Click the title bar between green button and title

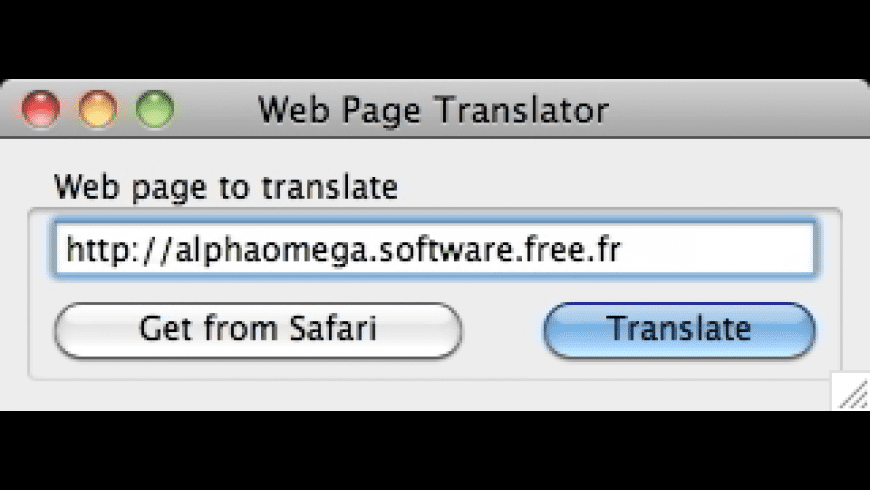tap(215, 109)
